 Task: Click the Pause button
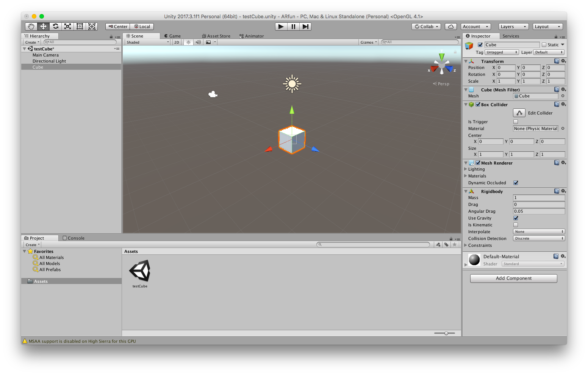coord(293,27)
